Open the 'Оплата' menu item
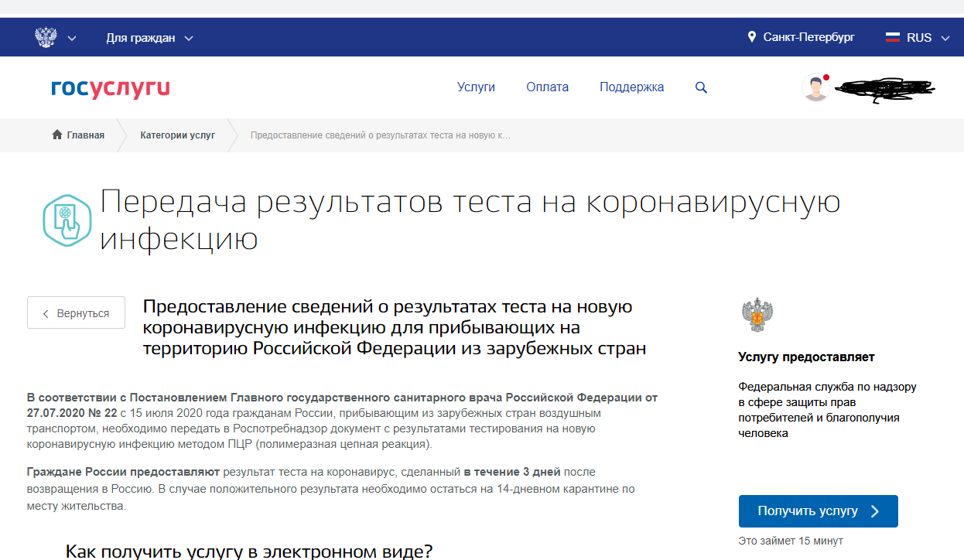 (x=547, y=87)
